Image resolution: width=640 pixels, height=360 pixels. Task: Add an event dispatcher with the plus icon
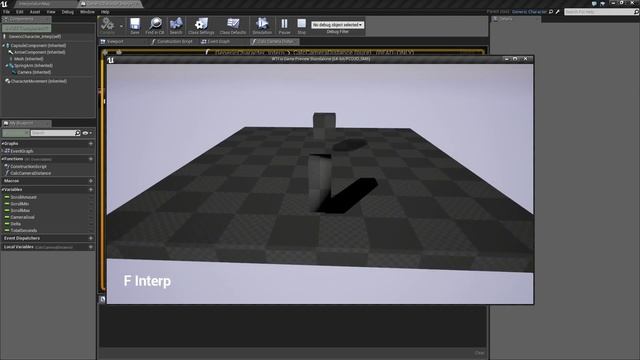[91, 238]
